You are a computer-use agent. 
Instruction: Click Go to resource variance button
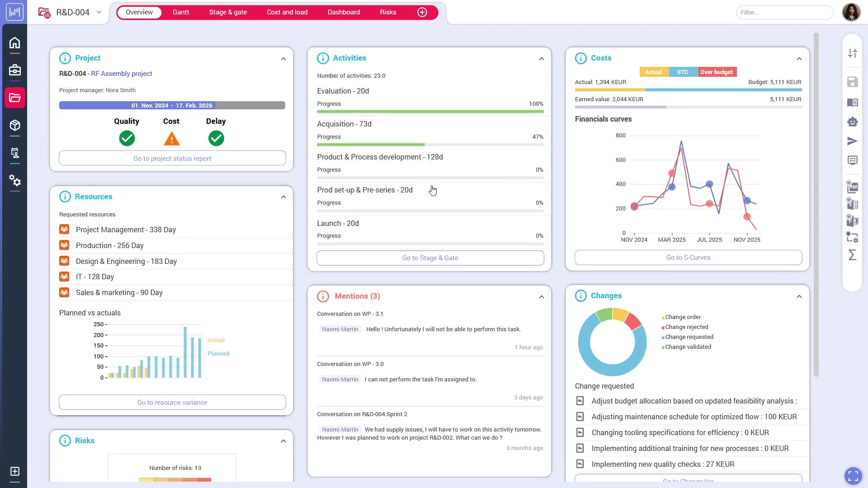point(172,402)
